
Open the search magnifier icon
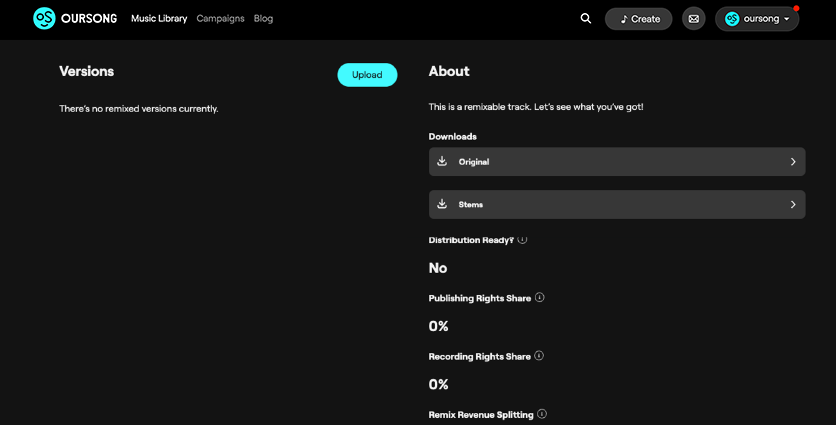point(585,19)
